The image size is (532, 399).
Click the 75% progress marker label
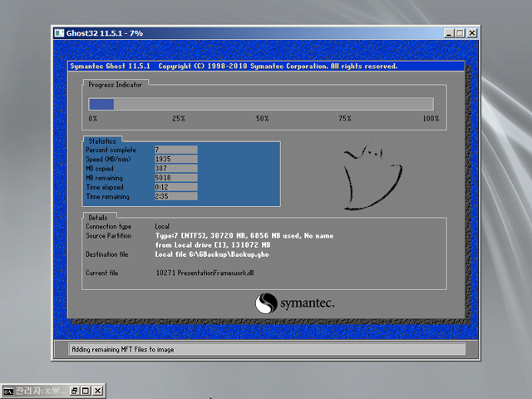click(x=345, y=118)
